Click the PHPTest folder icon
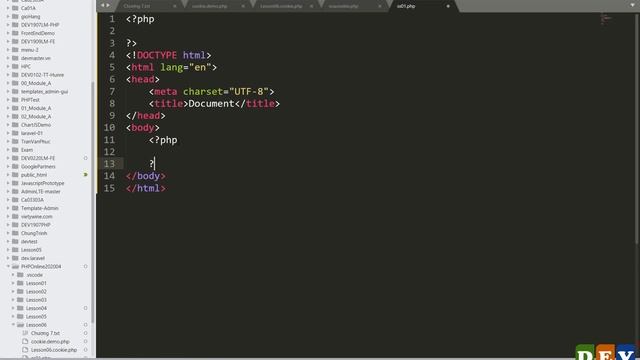 point(15,100)
